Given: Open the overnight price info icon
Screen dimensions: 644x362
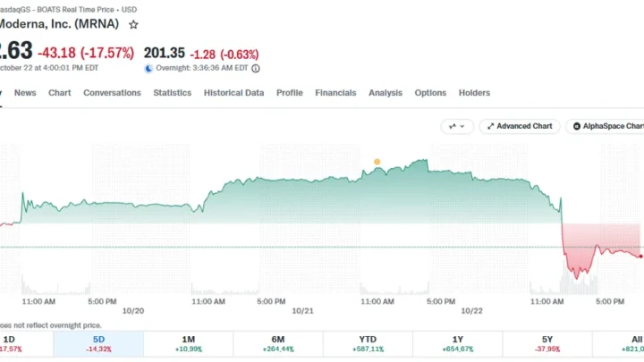Looking at the screenshot, I should coord(256,69).
